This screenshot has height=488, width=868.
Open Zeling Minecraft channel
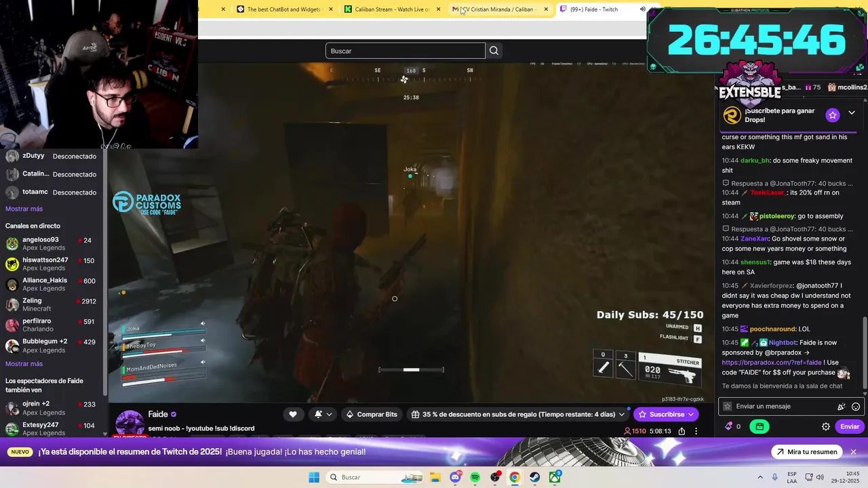(x=51, y=304)
